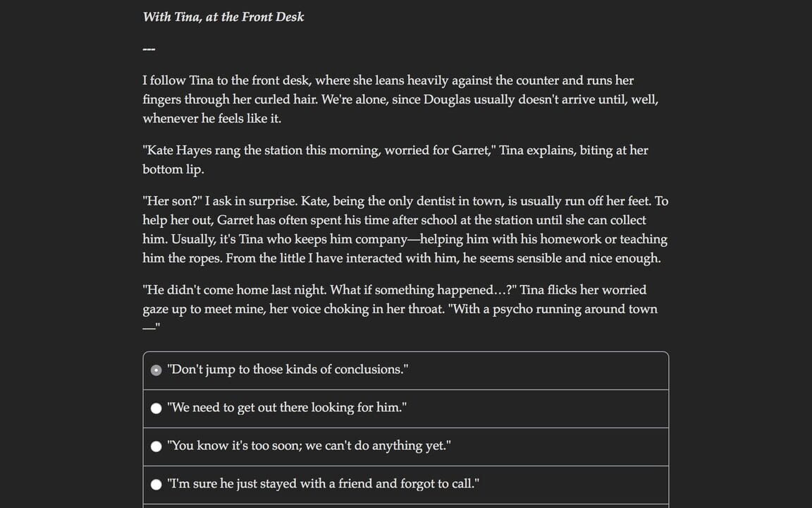Viewport: 812px width, 508px height.
Task: Click the already-selected first choice radio button
Action: click(x=156, y=369)
